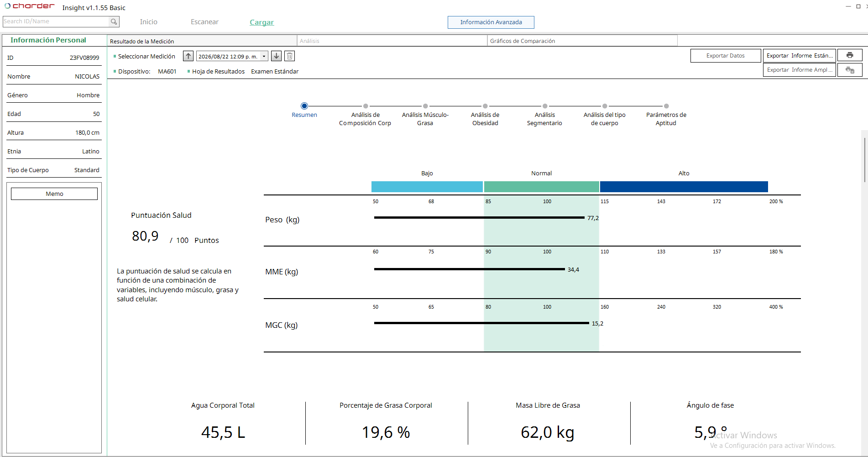
Task: Open the Inicio menu
Action: click(x=149, y=22)
